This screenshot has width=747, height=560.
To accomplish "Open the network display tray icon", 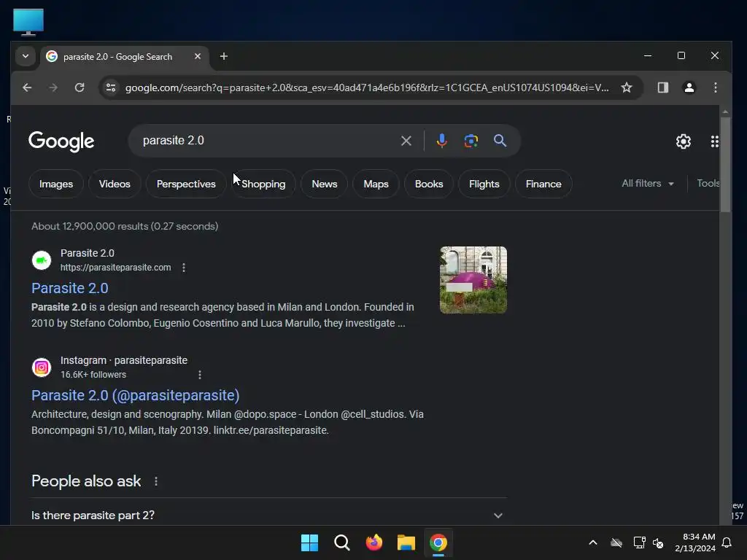I will coord(638,542).
